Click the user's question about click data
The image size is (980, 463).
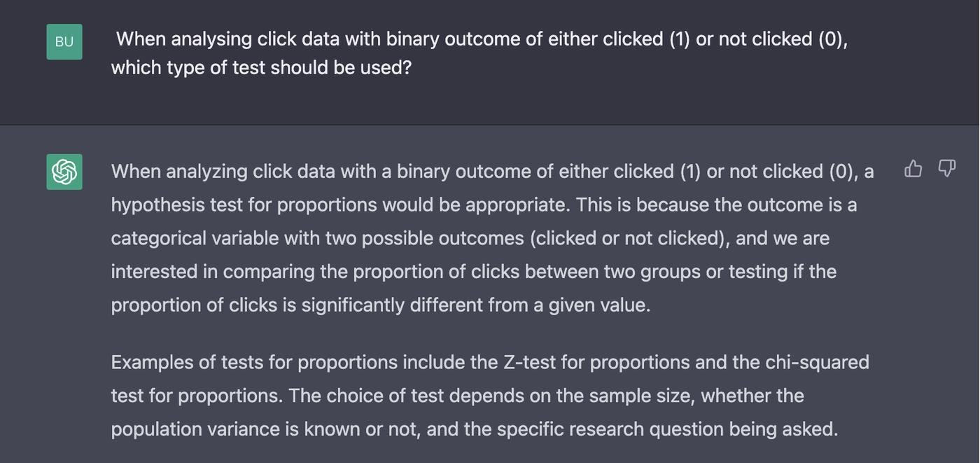tap(479, 53)
